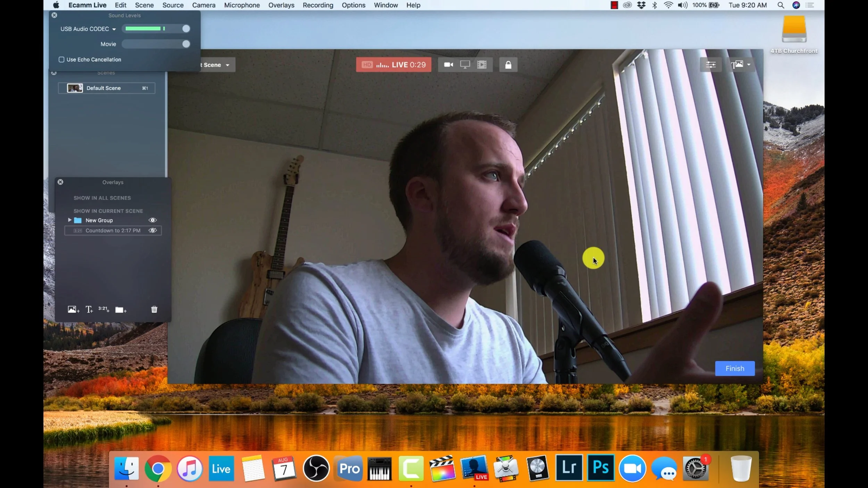Switch to camera source mode icon
The width and height of the screenshot is (868, 488).
(449, 65)
